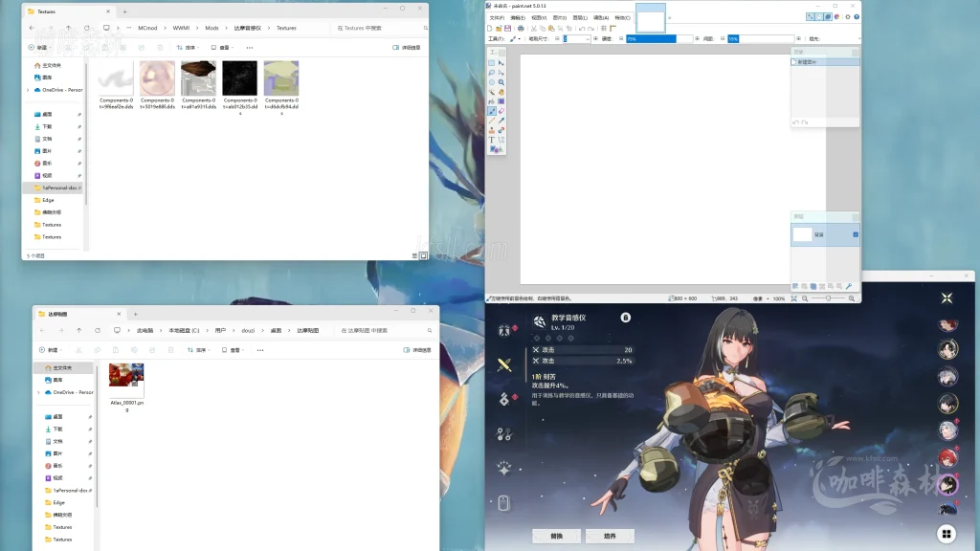Toggle the Layers window button in paint.net

click(x=827, y=16)
